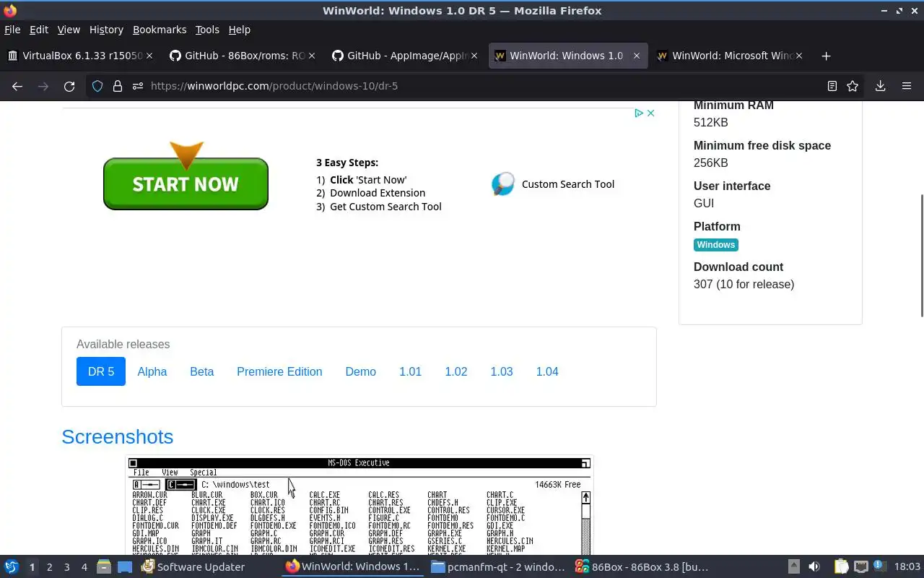
Task: Open the downloads panel
Action: point(881,86)
